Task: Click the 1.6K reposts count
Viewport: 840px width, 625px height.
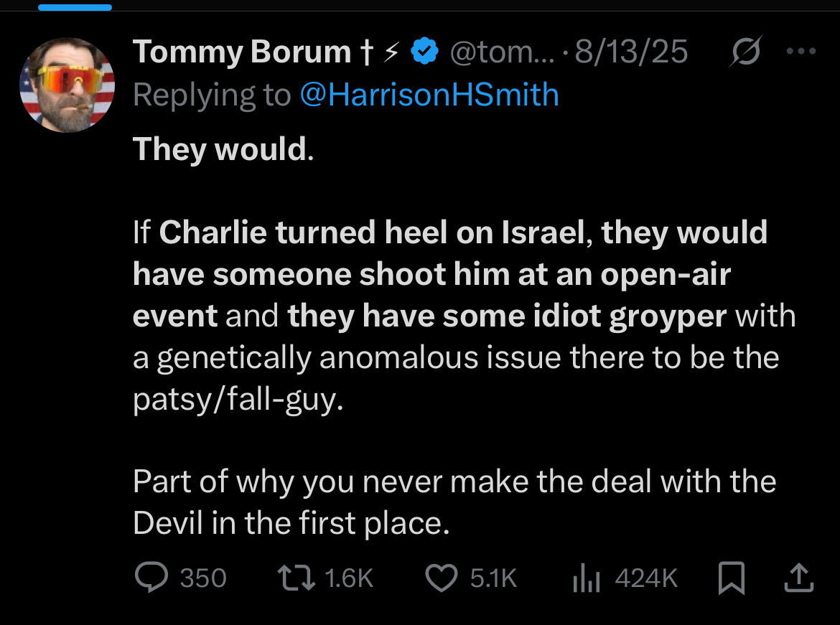Action: tap(349, 578)
